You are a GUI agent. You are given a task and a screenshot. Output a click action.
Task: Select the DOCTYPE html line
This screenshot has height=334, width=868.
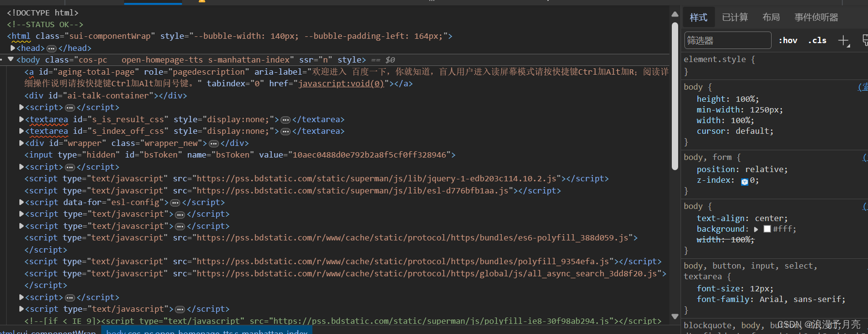click(x=43, y=13)
